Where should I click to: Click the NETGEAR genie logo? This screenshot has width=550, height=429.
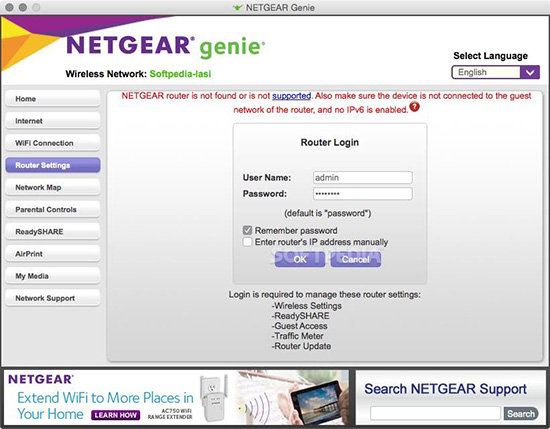coord(166,46)
